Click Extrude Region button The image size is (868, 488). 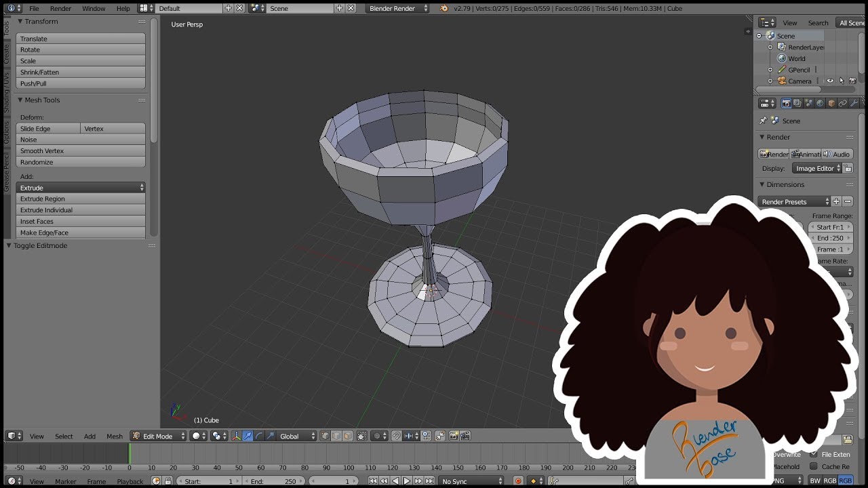pos(81,199)
